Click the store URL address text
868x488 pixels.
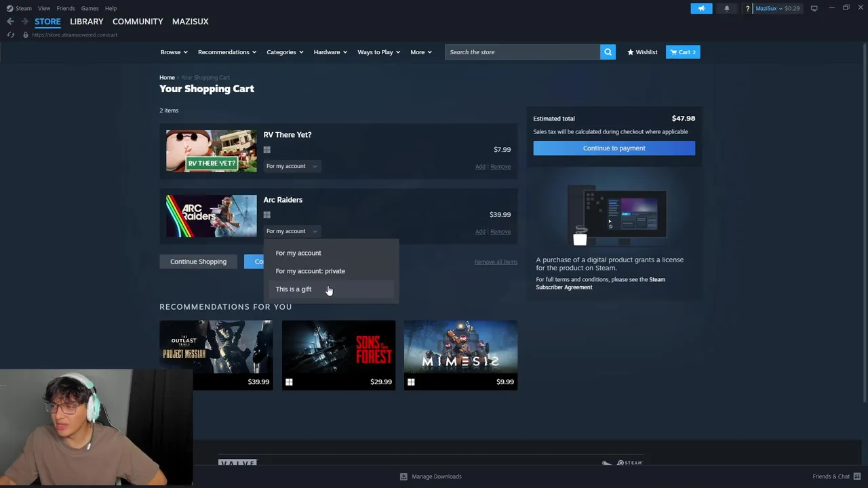[x=75, y=35]
